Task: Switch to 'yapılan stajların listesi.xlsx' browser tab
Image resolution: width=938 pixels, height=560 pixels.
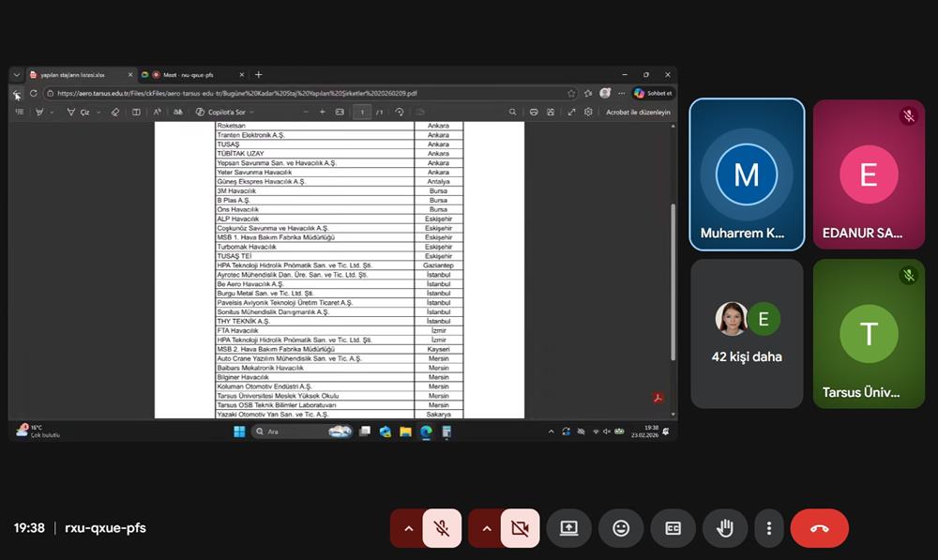Action: 80,75
